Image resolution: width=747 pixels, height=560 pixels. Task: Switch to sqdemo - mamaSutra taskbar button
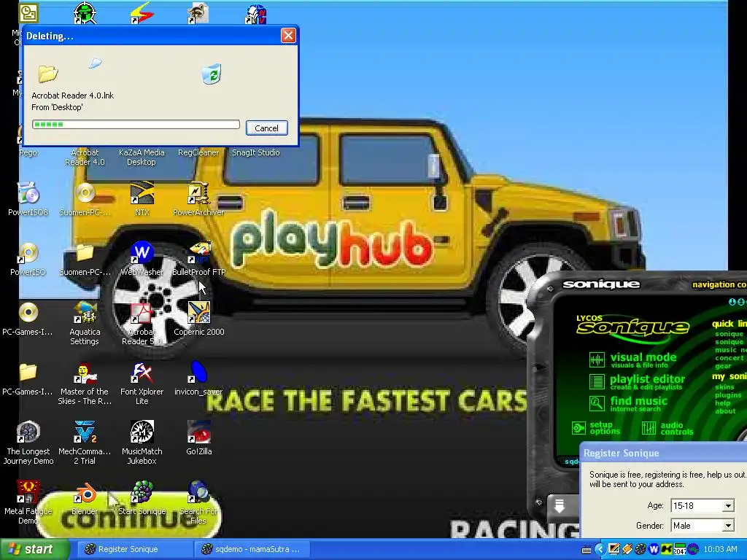pos(252,549)
